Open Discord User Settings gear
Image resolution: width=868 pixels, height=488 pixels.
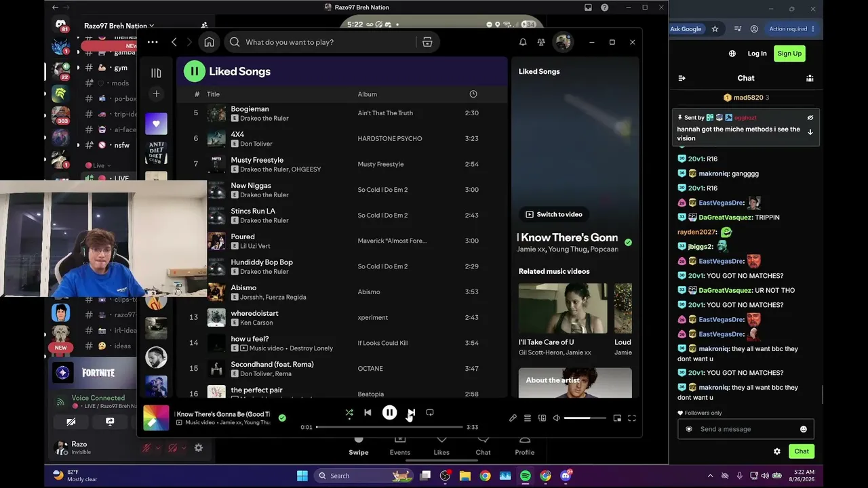tap(199, 448)
